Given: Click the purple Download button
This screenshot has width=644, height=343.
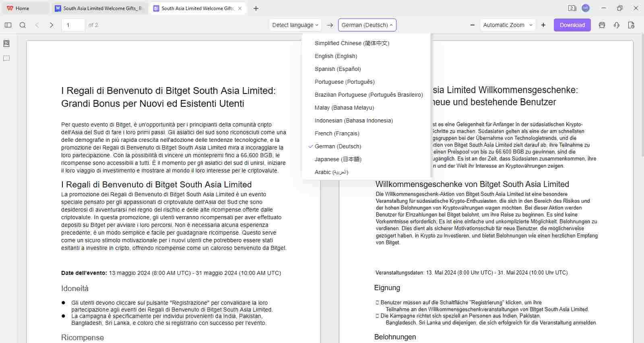Looking at the screenshot, I should pos(572,25).
